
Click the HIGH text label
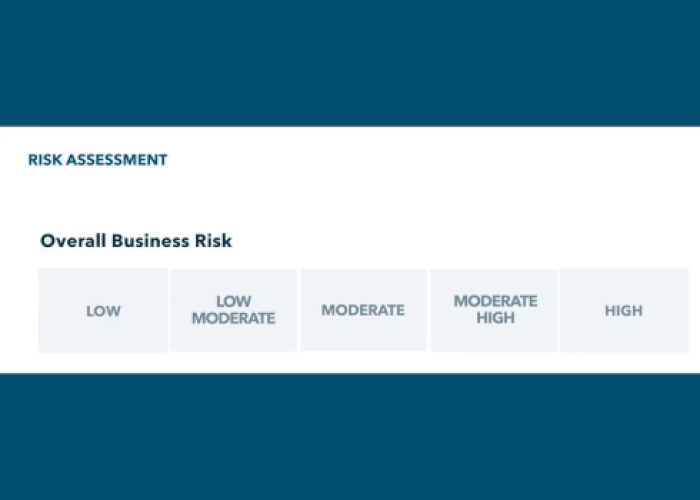[623, 311]
